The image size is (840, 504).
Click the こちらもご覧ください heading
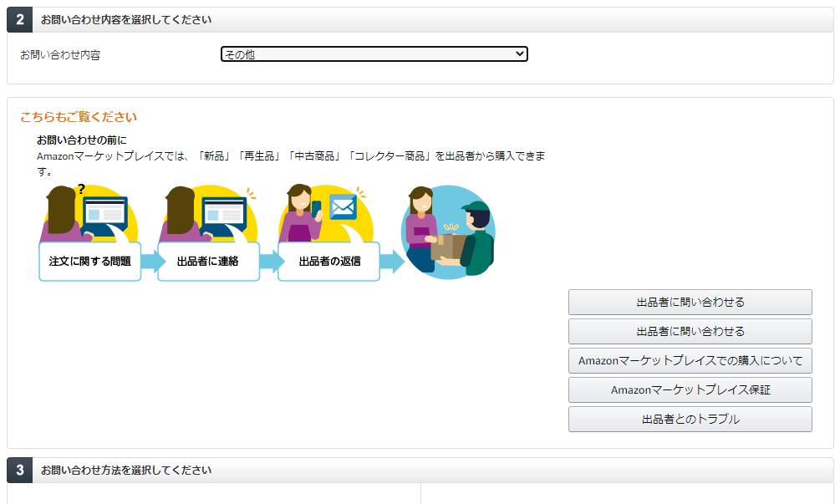pyautogui.click(x=79, y=117)
